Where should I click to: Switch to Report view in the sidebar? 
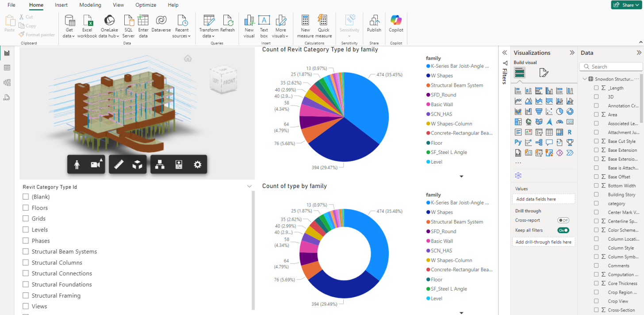click(7, 53)
